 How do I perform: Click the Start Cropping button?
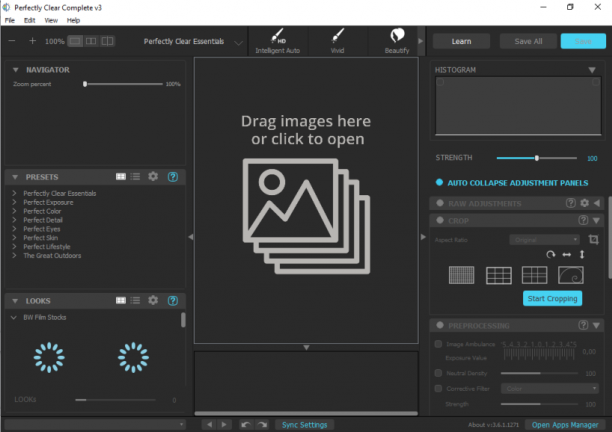click(552, 299)
